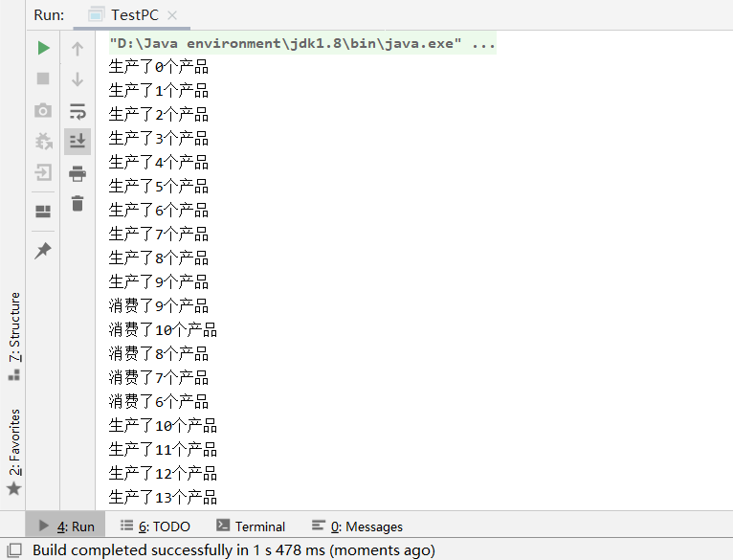This screenshot has width=733, height=560.
Task: Print console output with the printer icon
Action: coord(78,173)
